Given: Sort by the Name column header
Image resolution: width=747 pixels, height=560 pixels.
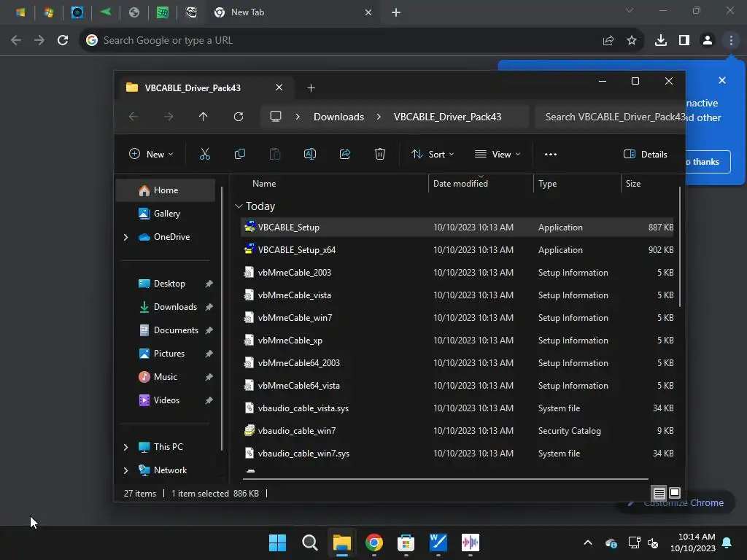Looking at the screenshot, I should pos(264,184).
